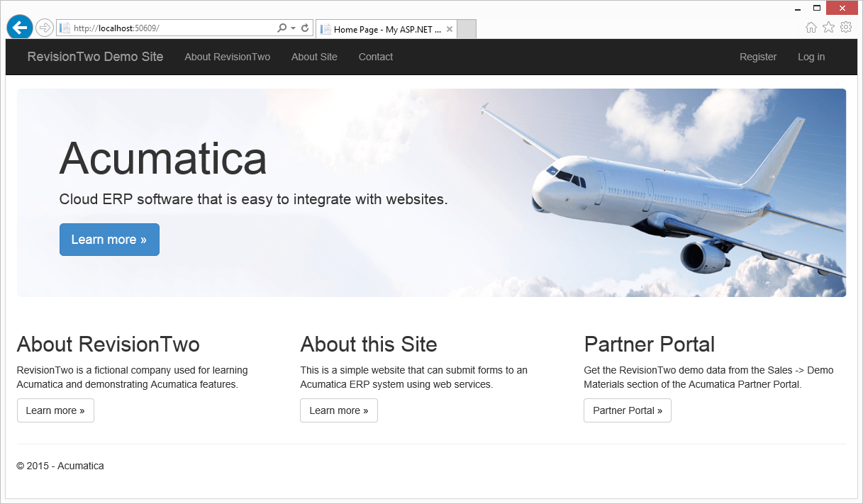
Task: Open Favorites with the star icon
Action: (828, 28)
